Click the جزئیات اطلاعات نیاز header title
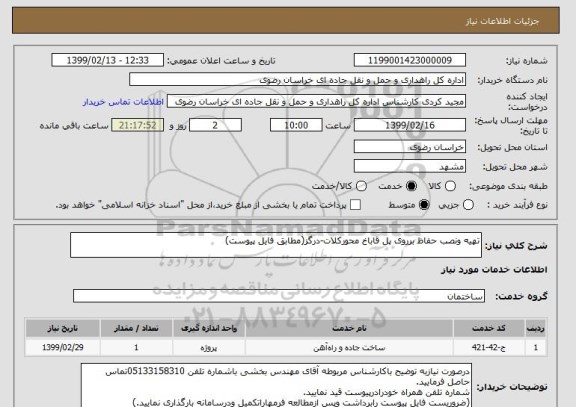Image resolution: width=576 pixels, height=407 pixels. pyautogui.click(x=502, y=21)
